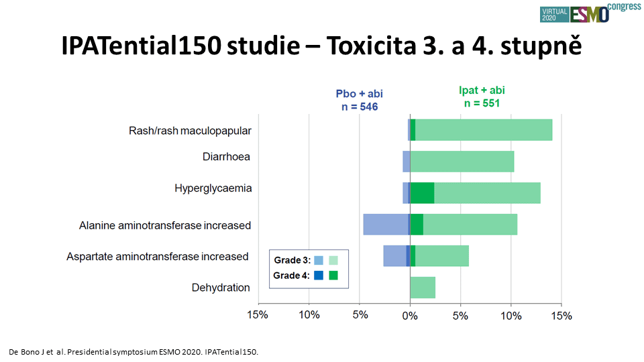Screen dimensions: 644x362
Task: Click the 'Grade 4:' legend label
Action: click(291, 276)
